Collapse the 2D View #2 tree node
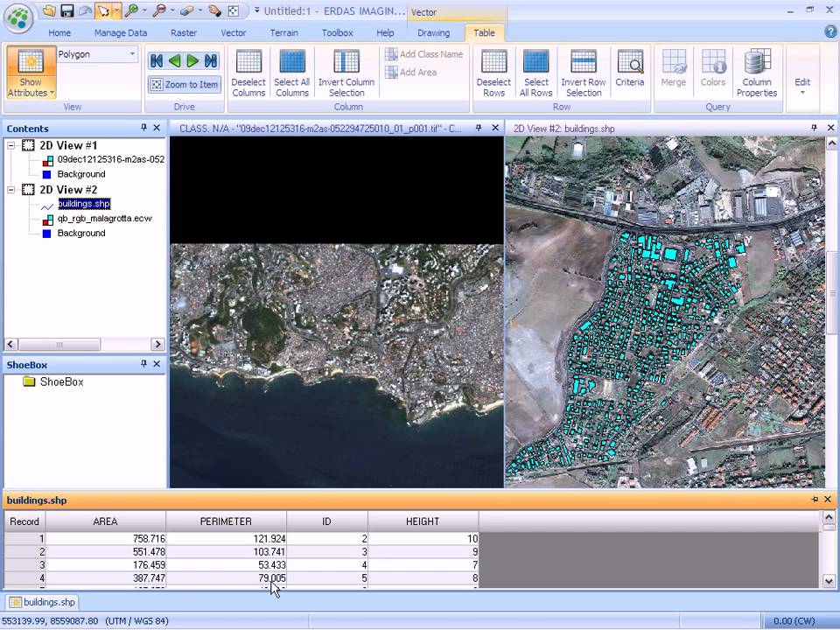This screenshot has width=840, height=630. [x=10, y=190]
